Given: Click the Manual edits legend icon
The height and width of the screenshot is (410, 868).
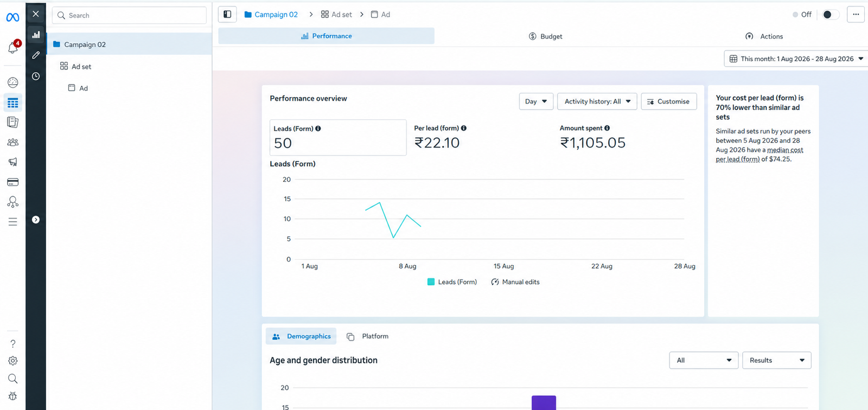Looking at the screenshot, I should coord(495,282).
